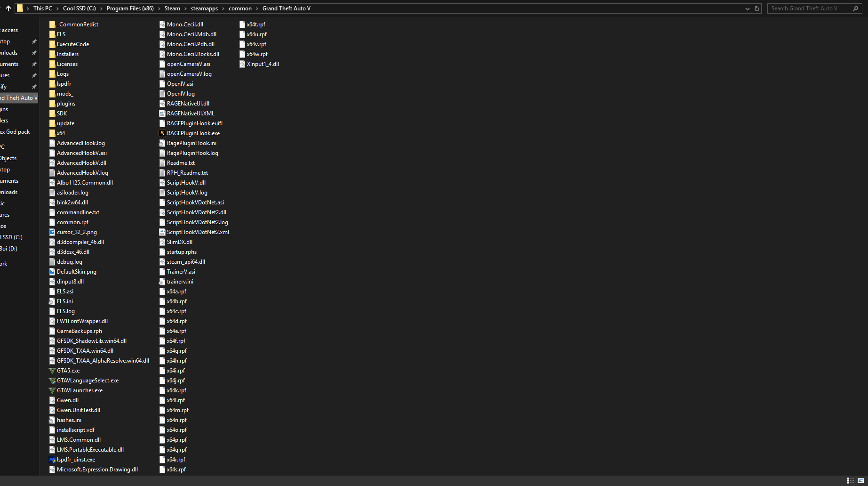Refresh the Grand Theft Auto V folder
This screenshot has height=486, width=868.
(x=757, y=8)
